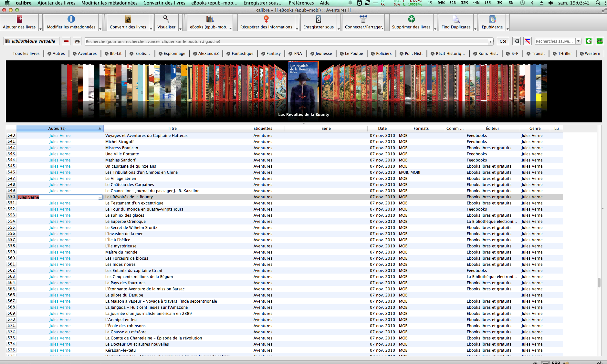This screenshot has height=364, width=607.
Task: Click the Jules Verne author link for Michel Strogoff
Action: click(x=60, y=142)
